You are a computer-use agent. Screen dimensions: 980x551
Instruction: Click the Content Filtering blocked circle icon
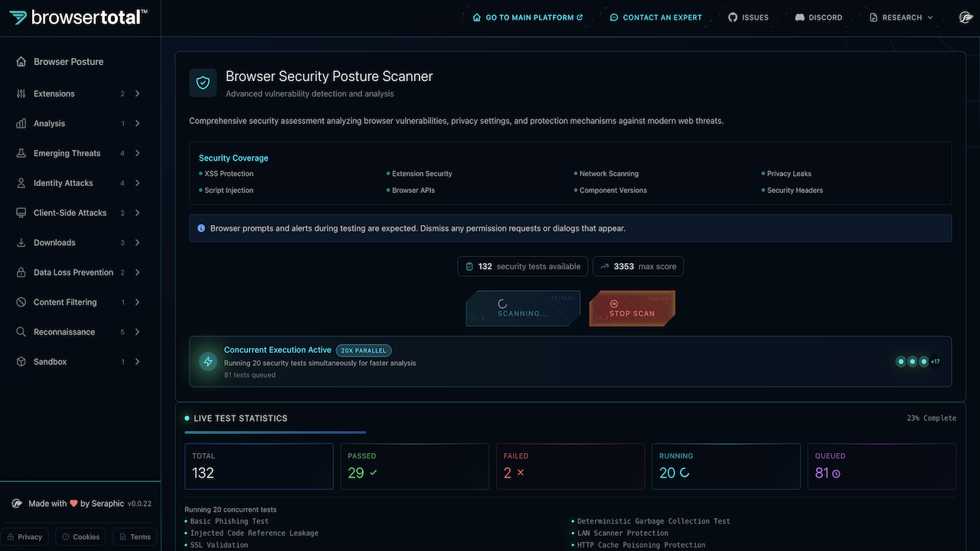(21, 302)
